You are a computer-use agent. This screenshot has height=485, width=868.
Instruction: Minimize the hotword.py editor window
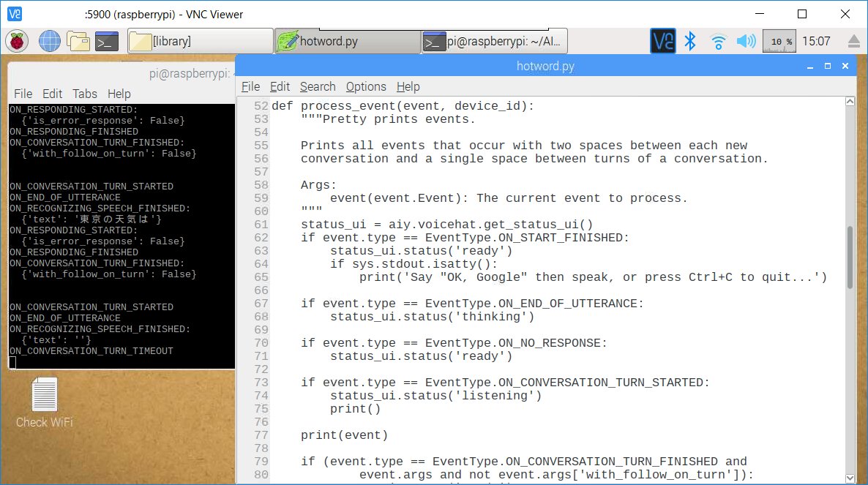coord(810,67)
